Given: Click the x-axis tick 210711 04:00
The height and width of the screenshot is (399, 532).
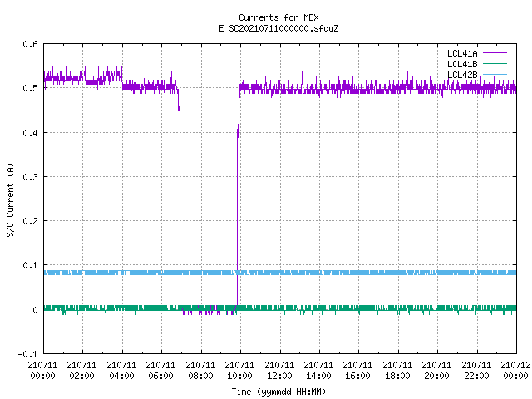Looking at the screenshot, I should click(x=121, y=371).
